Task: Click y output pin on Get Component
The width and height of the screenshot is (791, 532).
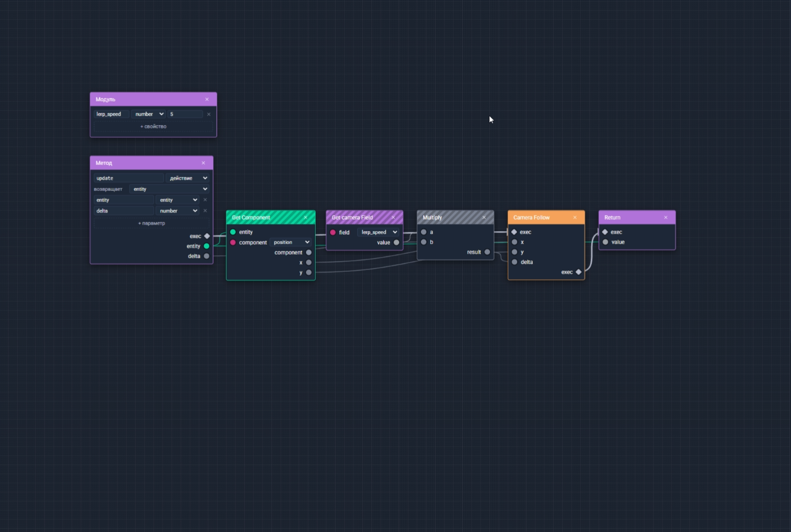Action: click(309, 272)
